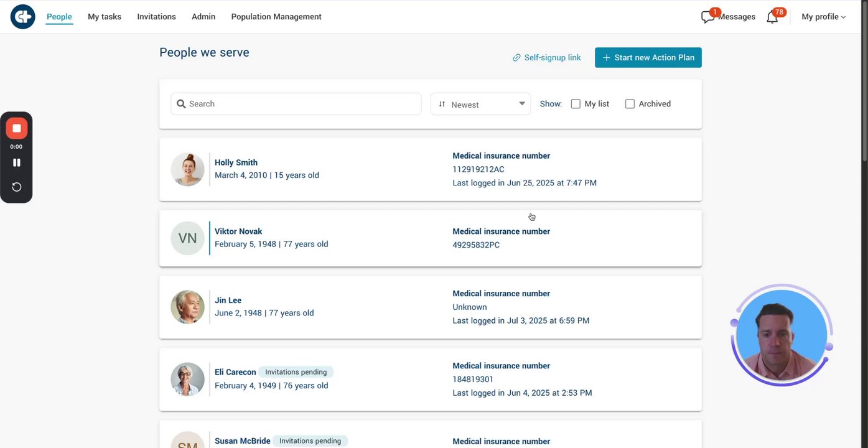
Task: Open the Messages chat icon
Action: click(707, 17)
